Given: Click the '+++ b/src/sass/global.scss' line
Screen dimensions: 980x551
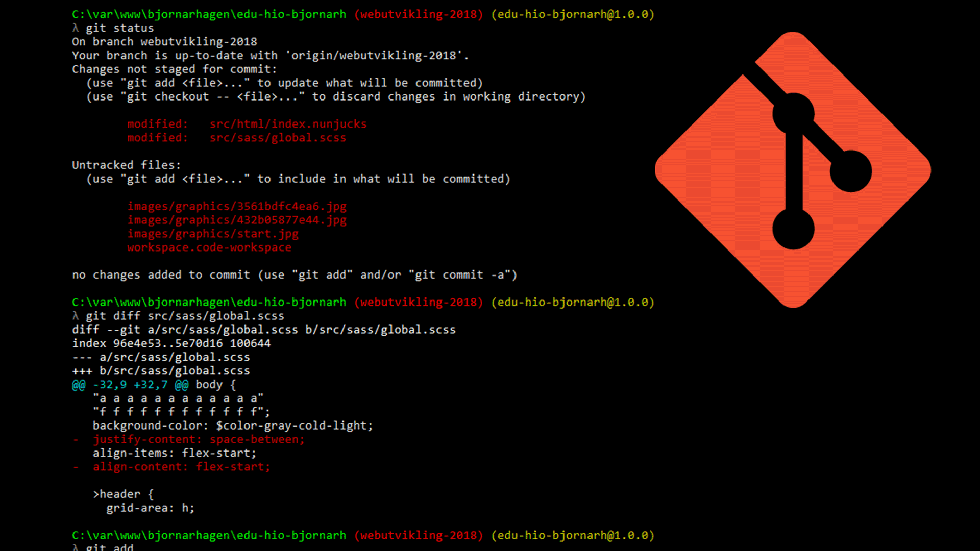Looking at the screenshot, I should click(161, 371).
